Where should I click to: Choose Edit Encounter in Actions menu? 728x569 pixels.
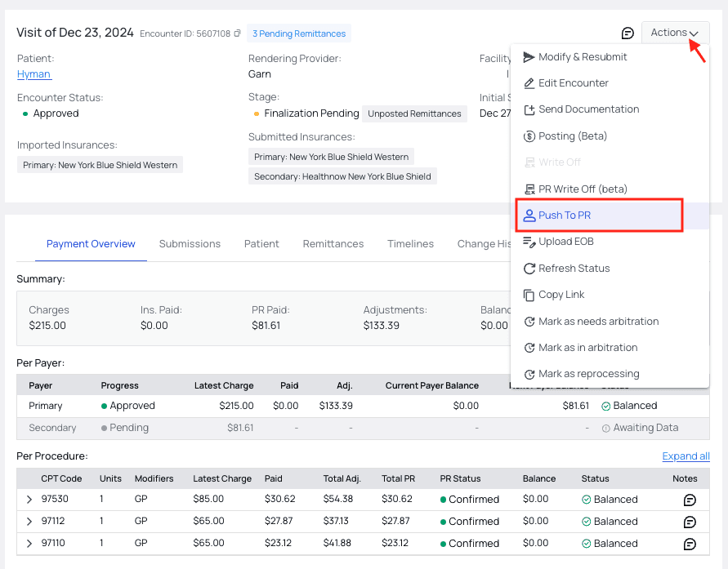573,83
